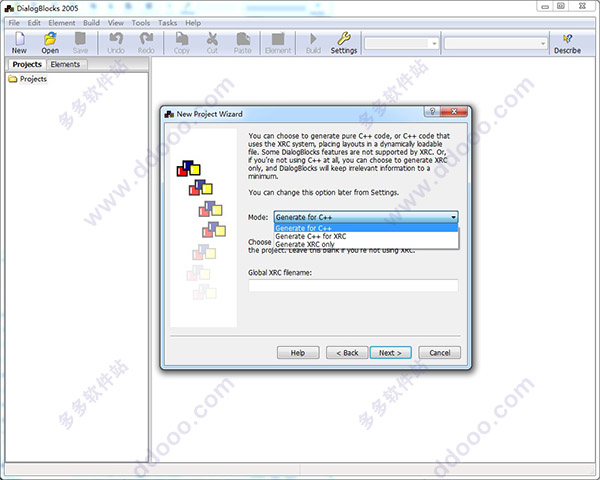Screen dimensions: 600x480
Task: Open the first toolbar combo box
Action: point(401,44)
